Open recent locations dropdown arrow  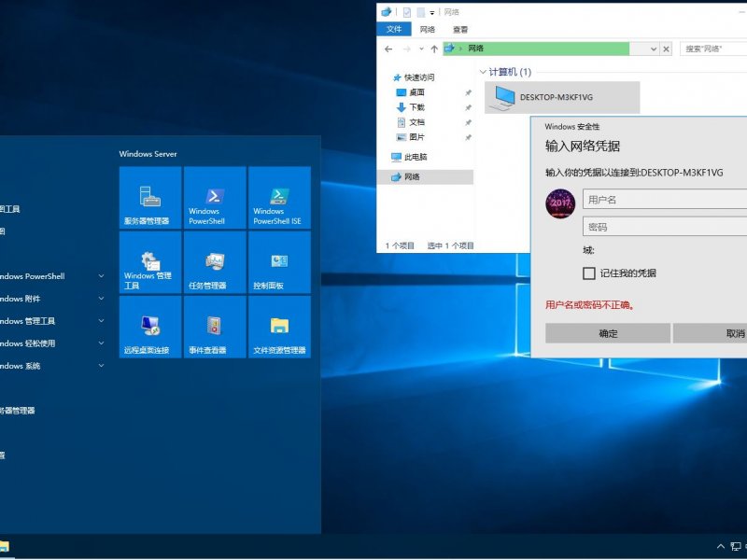coord(421,49)
